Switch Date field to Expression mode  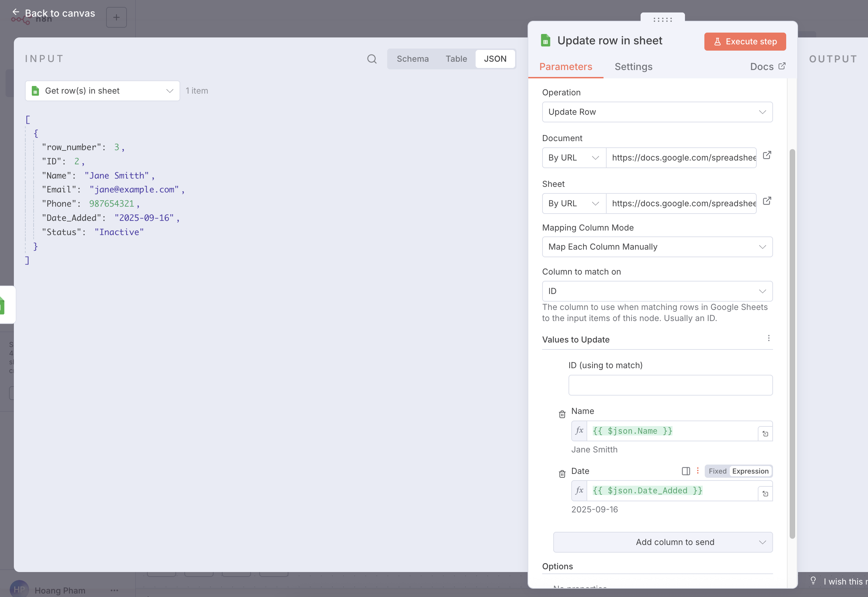click(x=750, y=471)
